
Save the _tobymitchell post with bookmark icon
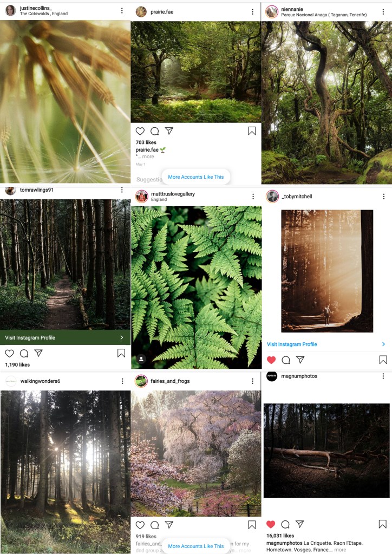click(383, 360)
